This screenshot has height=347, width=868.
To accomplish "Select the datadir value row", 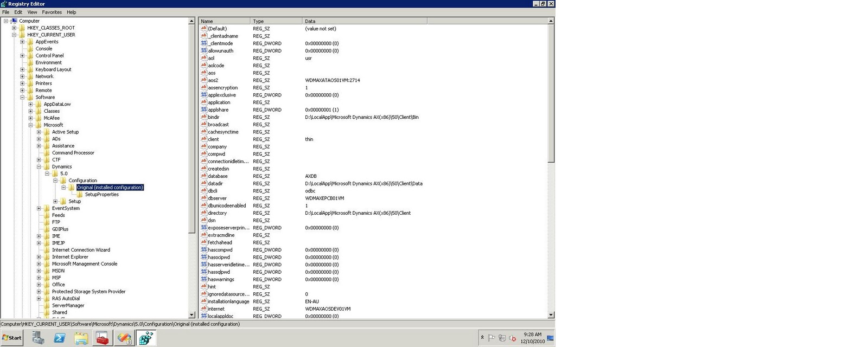I will [373, 184].
